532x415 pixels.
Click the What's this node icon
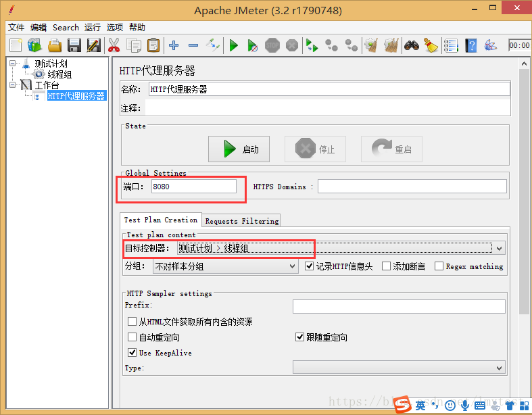tap(490, 45)
